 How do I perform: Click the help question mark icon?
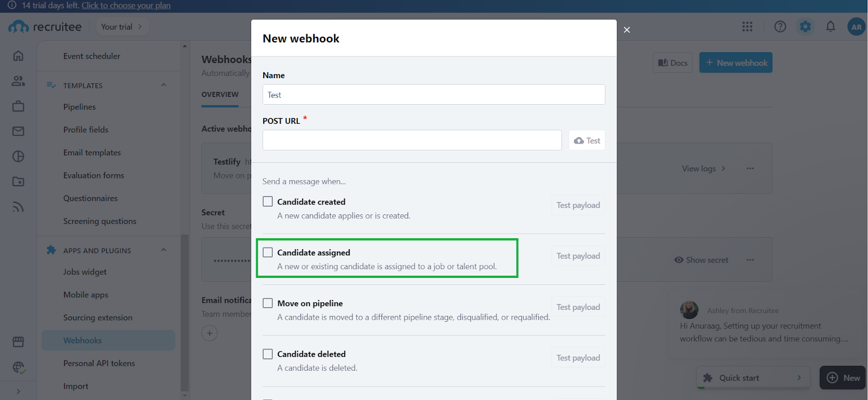pyautogui.click(x=780, y=27)
